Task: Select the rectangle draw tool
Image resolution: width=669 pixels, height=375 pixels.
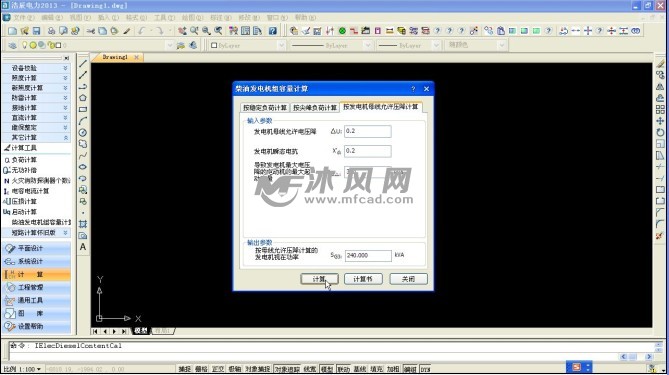Action: [83, 110]
